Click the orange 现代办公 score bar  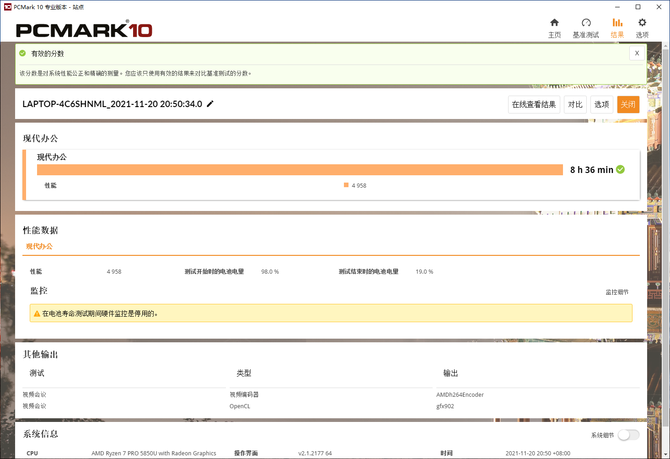tap(300, 169)
